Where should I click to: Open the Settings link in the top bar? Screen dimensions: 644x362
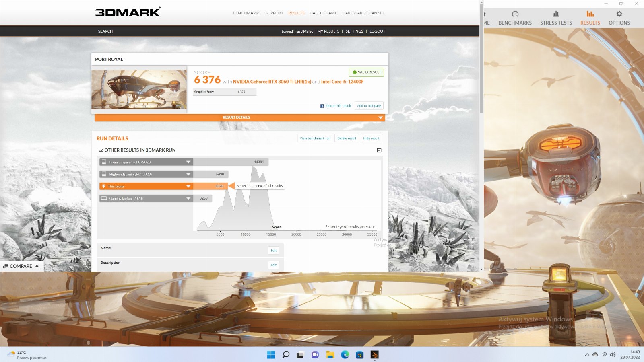(354, 31)
